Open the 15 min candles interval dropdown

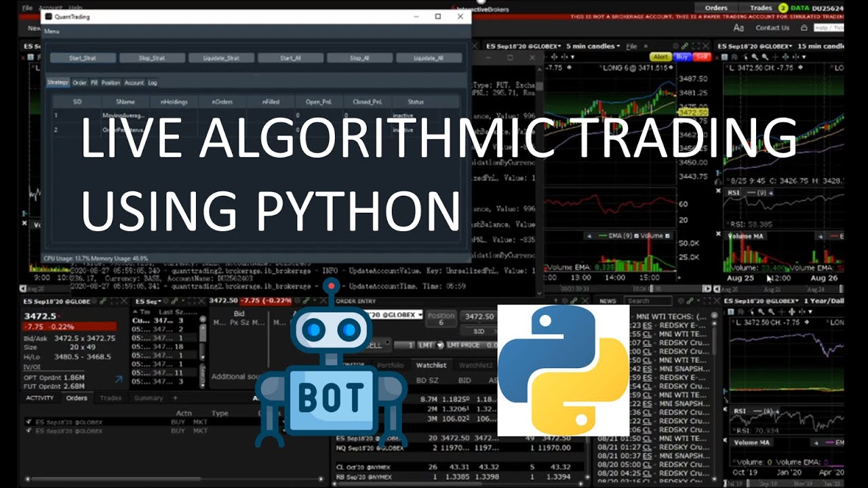coord(822,46)
